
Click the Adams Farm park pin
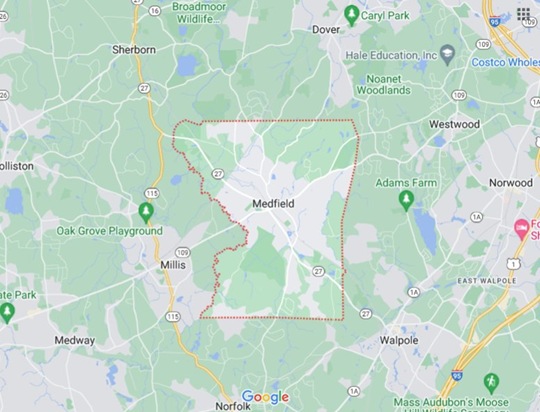[406, 201]
